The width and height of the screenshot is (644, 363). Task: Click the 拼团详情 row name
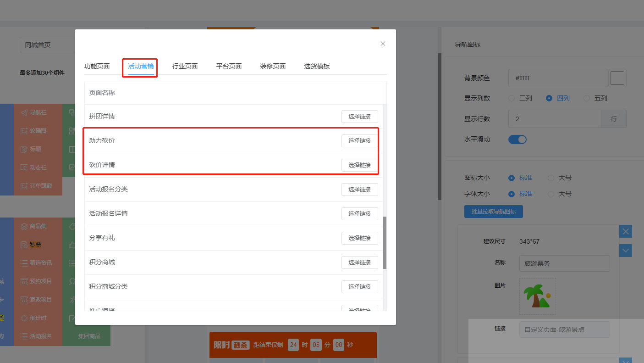coord(102,116)
